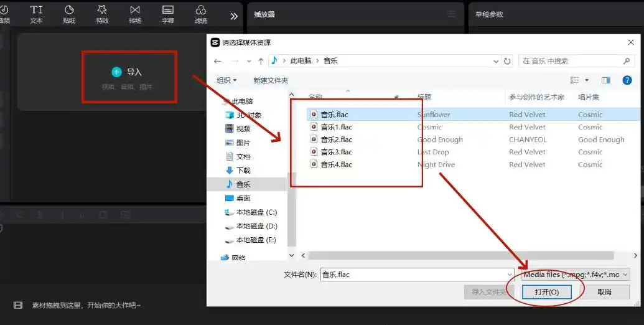Open the 文本 text tool tab
644x325 pixels.
(36, 14)
